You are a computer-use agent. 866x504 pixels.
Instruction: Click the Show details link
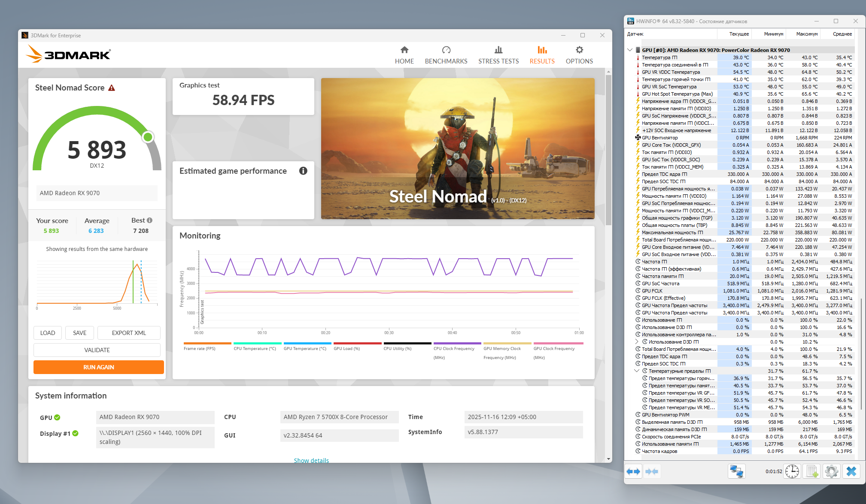(311, 460)
